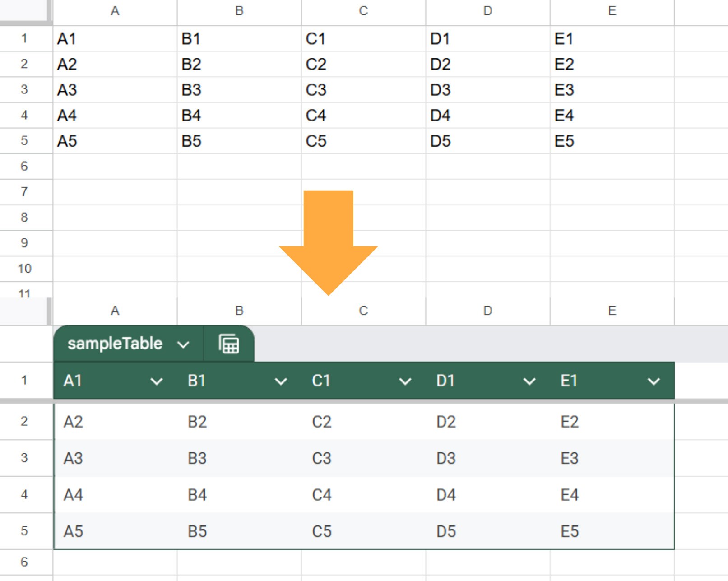Click cell containing E5 in the top sheet
Screen dimensions: 728x581
click(x=612, y=141)
